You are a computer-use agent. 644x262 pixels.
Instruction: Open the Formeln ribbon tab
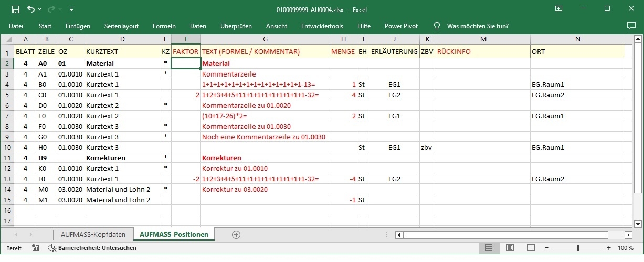164,26
